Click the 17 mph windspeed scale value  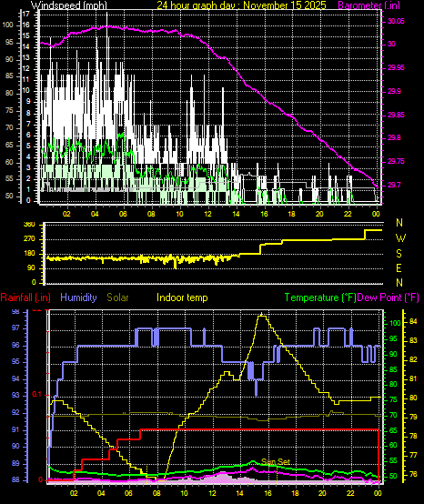click(26, 15)
